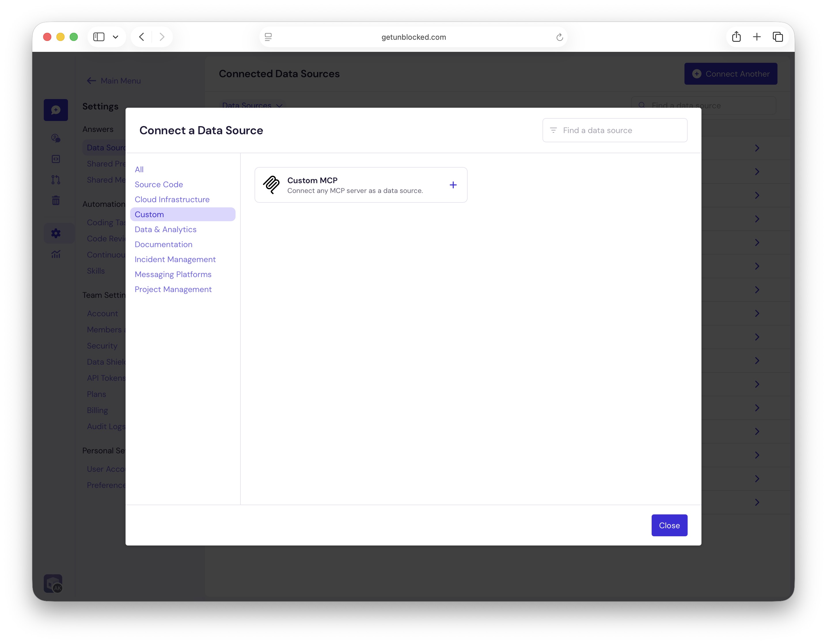827x644 pixels.
Task: Click background Find a data source search
Action: 703,105
